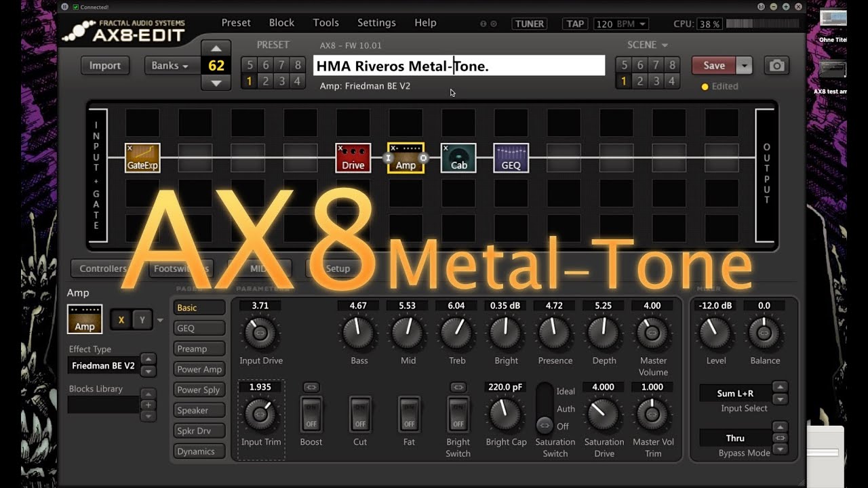The image size is (868, 488).
Task: Step the Effect Type Friedman BE V2 selector up
Action: (x=148, y=360)
